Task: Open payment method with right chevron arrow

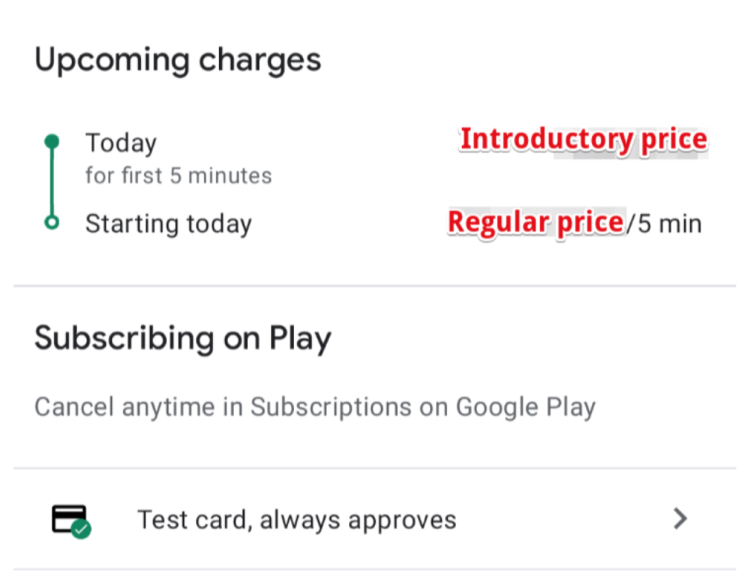Action: [x=680, y=519]
